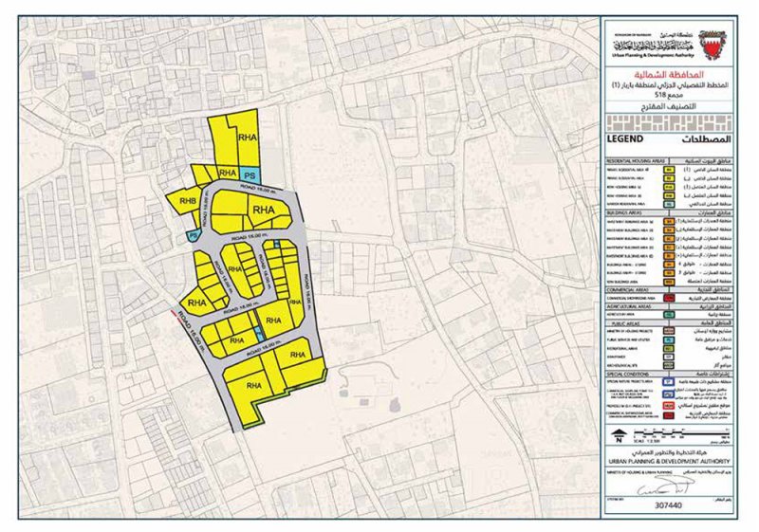Click the red mark at the western road end
This screenshot has height=532, width=759.
(175, 315)
